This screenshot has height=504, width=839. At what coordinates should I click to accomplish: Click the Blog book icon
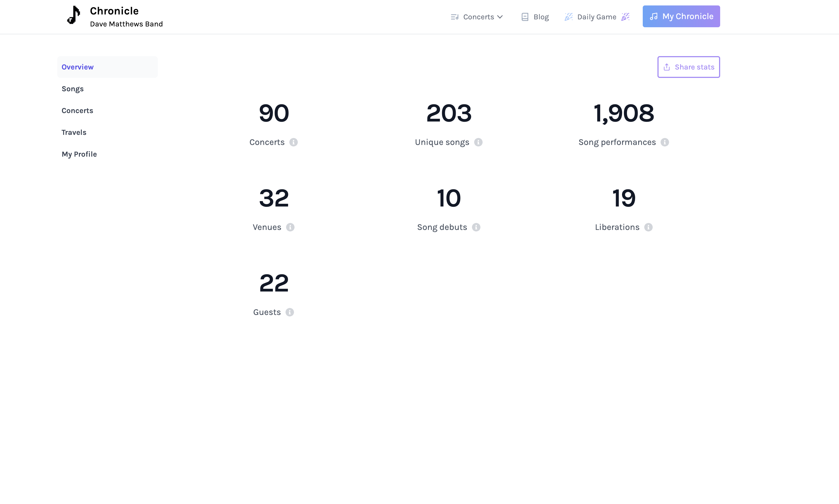tap(525, 17)
